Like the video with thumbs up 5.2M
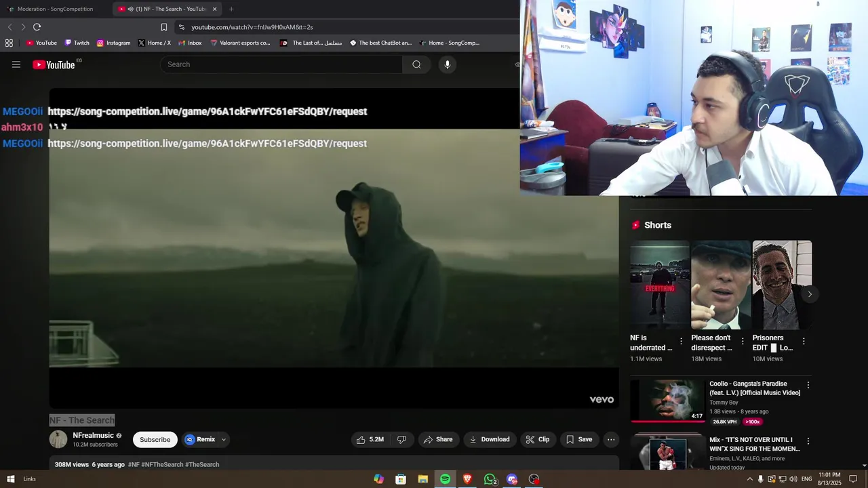Viewport: 868px width, 488px height. (370, 439)
